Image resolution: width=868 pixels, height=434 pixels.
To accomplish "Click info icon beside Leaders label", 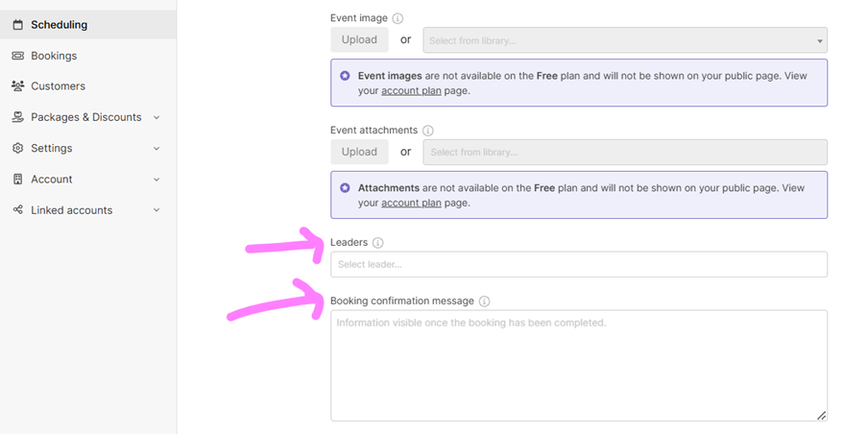I will pos(377,243).
